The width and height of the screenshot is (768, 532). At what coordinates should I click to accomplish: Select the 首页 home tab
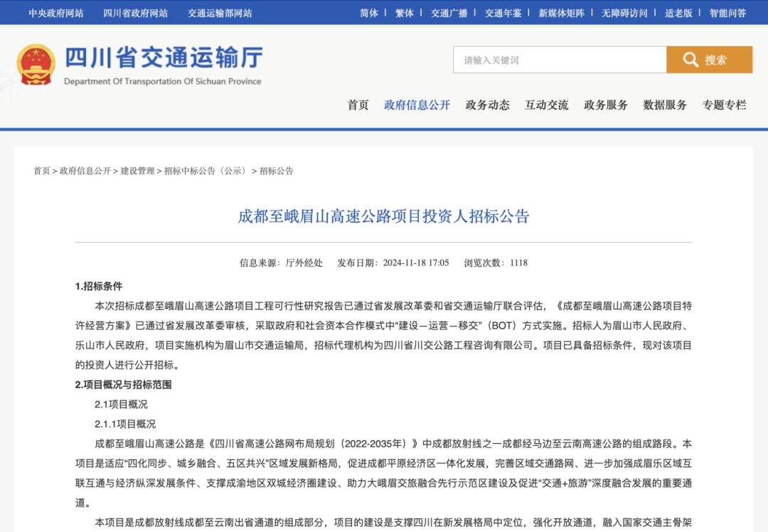click(x=357, y=105)
